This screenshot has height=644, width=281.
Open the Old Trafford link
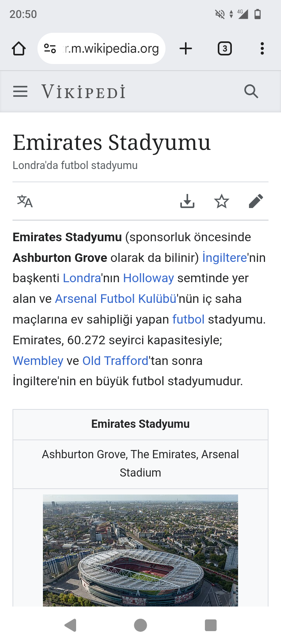(115, 361)
